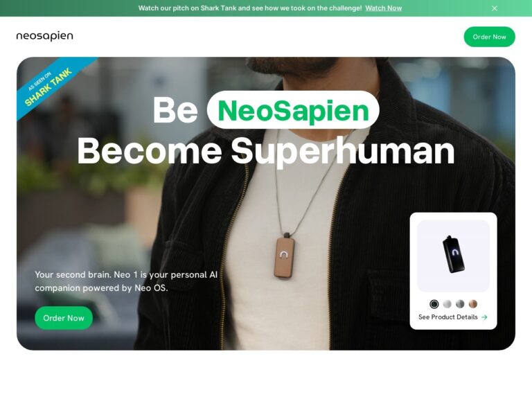Click the green arrow beside See Product Details
This screenshot has height=399, width=532.
[x=484, y=317]
